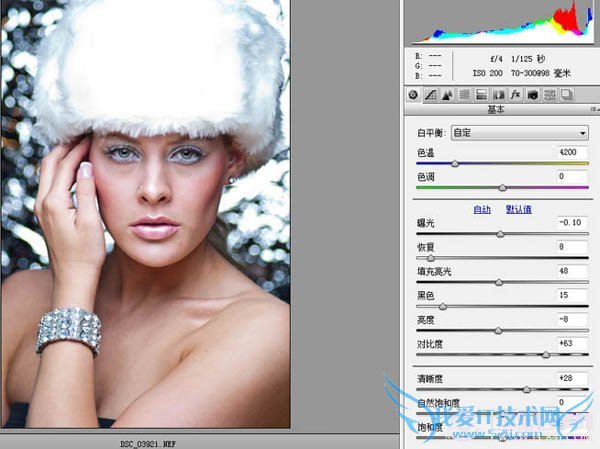The image size is (600, 449).
Task: Click the 自动 auto link
Action: 482,209
